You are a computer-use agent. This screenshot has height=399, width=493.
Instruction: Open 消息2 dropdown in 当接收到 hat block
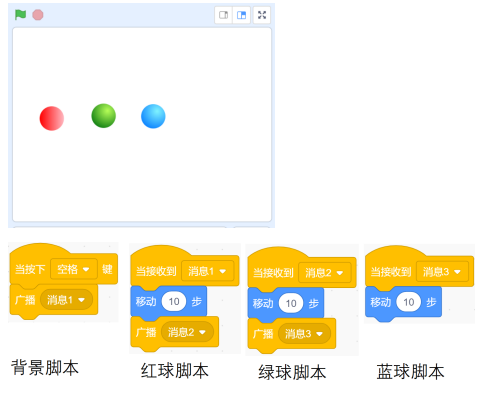[325, 273]
